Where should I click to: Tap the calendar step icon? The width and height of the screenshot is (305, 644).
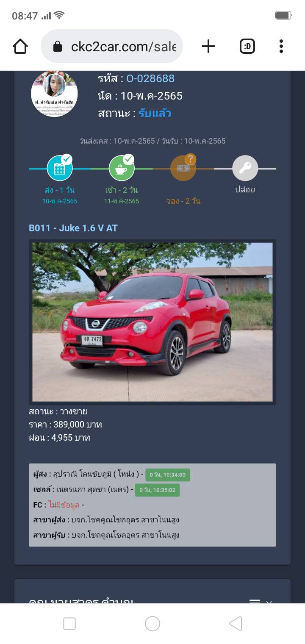point(60,168)
